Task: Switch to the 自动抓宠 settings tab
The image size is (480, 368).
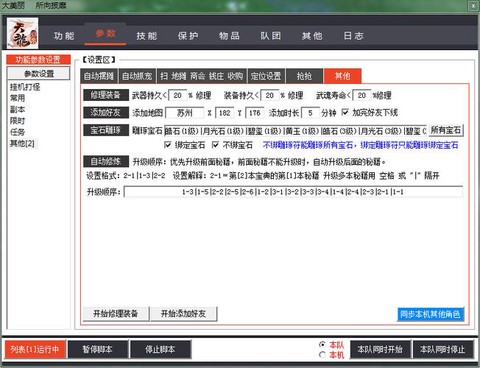Action: click(x=137, y=76)
